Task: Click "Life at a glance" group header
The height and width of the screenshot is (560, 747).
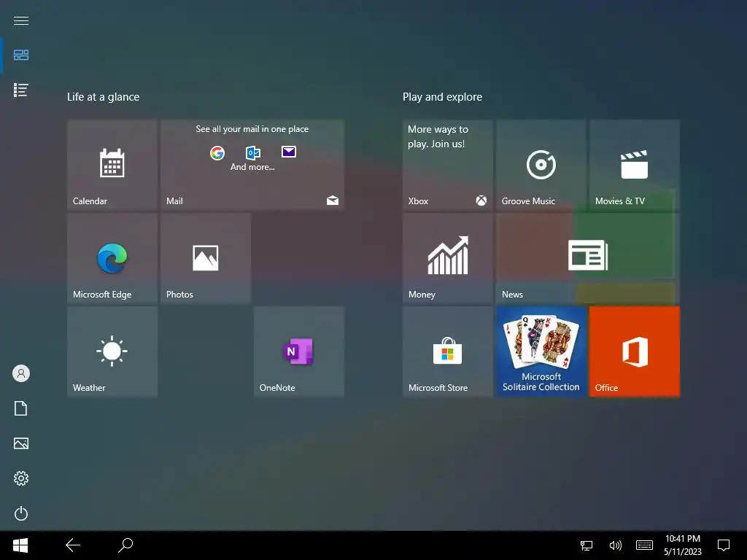Action: 104,97
